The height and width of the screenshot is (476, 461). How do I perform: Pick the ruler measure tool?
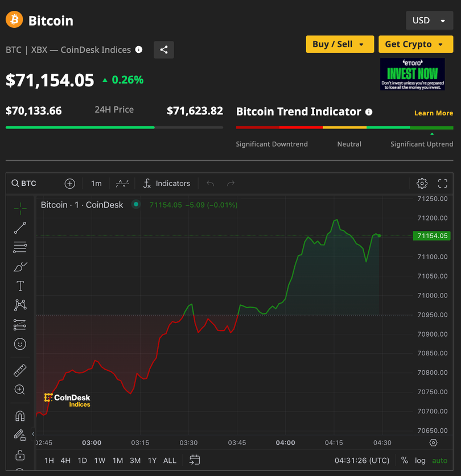click(20, 371)
